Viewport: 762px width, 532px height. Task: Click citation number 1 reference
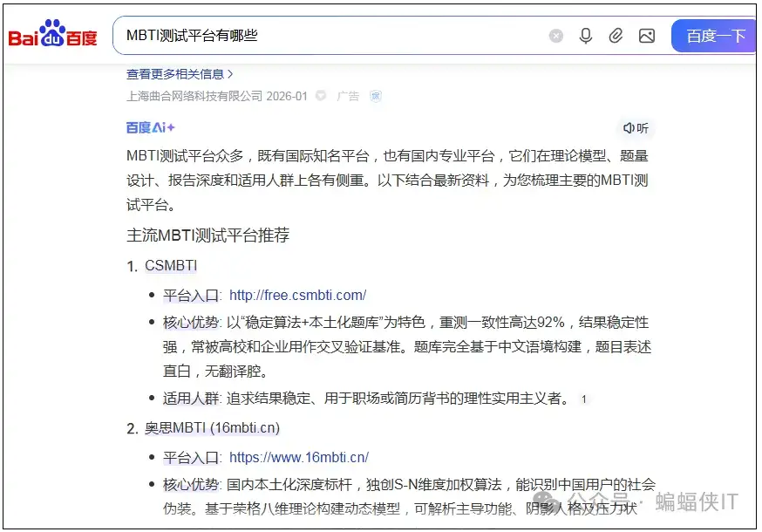coord(583,399)
